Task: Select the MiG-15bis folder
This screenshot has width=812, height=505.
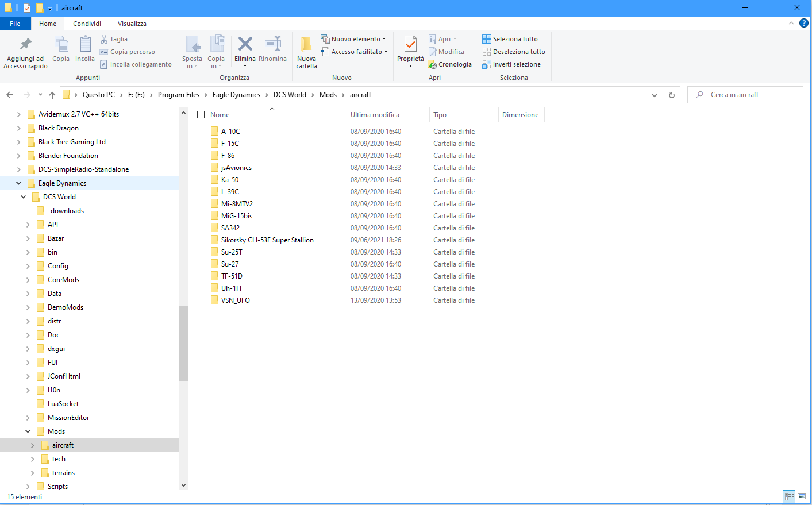Action: 237,216
